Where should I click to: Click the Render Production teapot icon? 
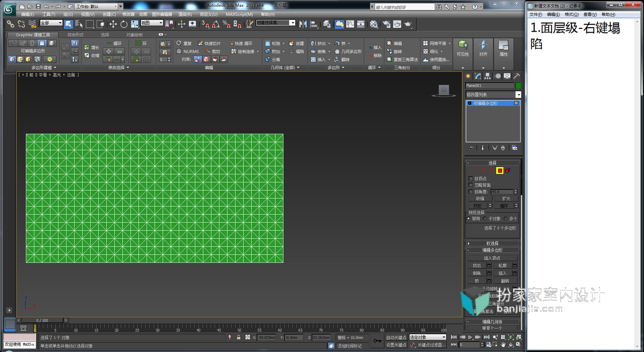pos(408,24)
